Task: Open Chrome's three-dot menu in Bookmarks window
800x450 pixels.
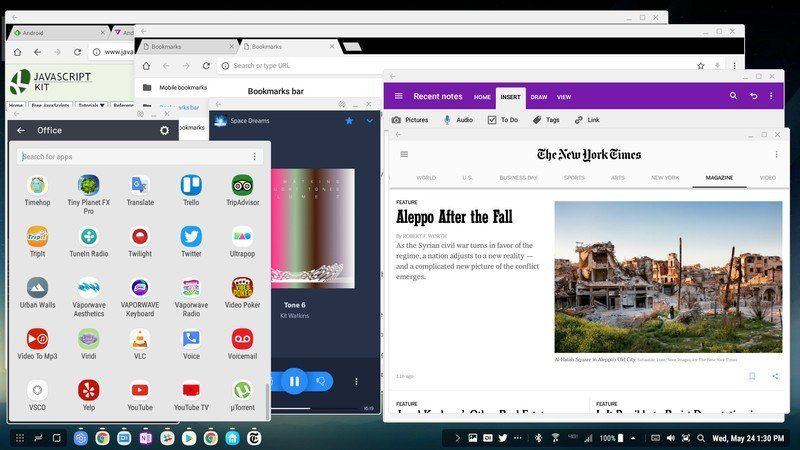Action: [734, 66]
